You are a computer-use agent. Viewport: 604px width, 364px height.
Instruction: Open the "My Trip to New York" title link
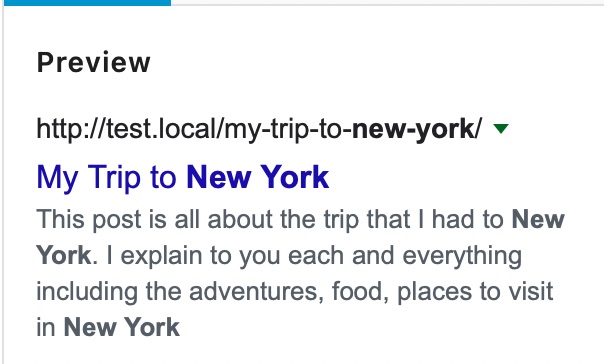point(183,178)
